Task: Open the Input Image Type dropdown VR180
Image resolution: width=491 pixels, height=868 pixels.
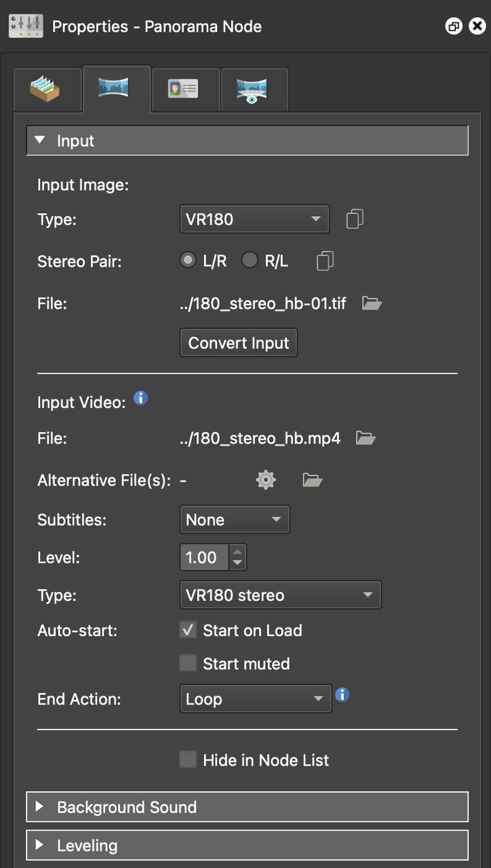Action: 254,219
